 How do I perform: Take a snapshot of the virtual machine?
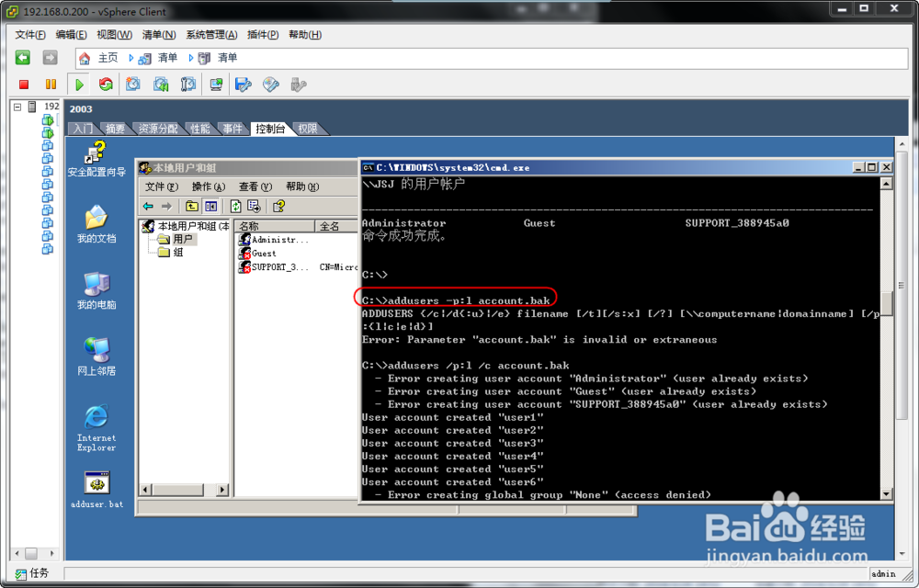tap(133, 85)
